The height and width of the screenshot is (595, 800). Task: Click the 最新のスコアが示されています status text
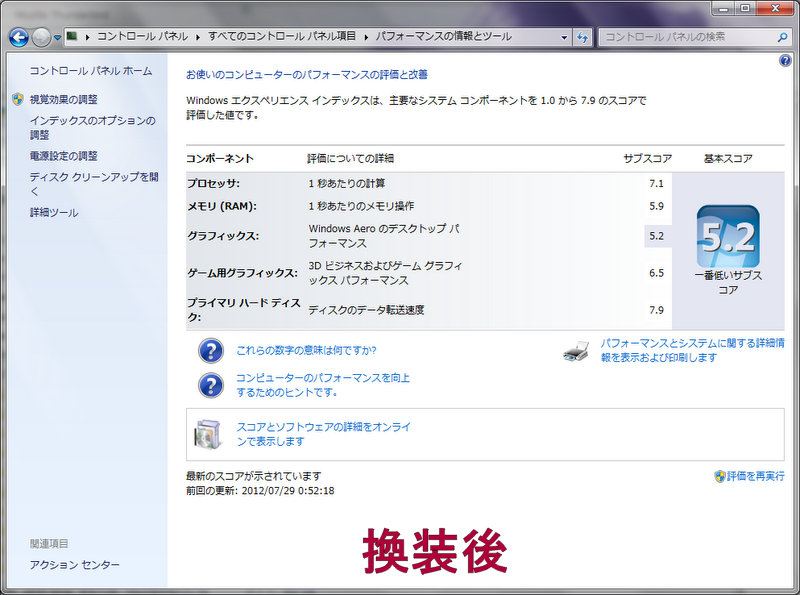pyautogui.click(x=254, y=476)
